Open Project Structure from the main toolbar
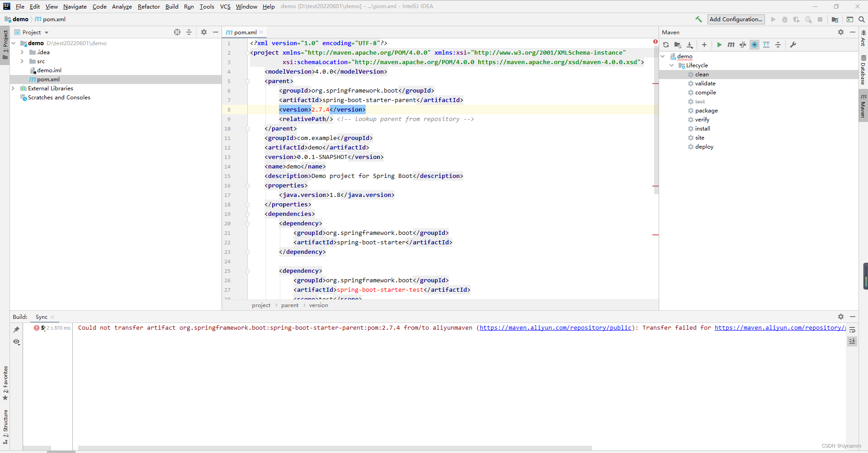868x453 pixels. [x=835, y=19]
